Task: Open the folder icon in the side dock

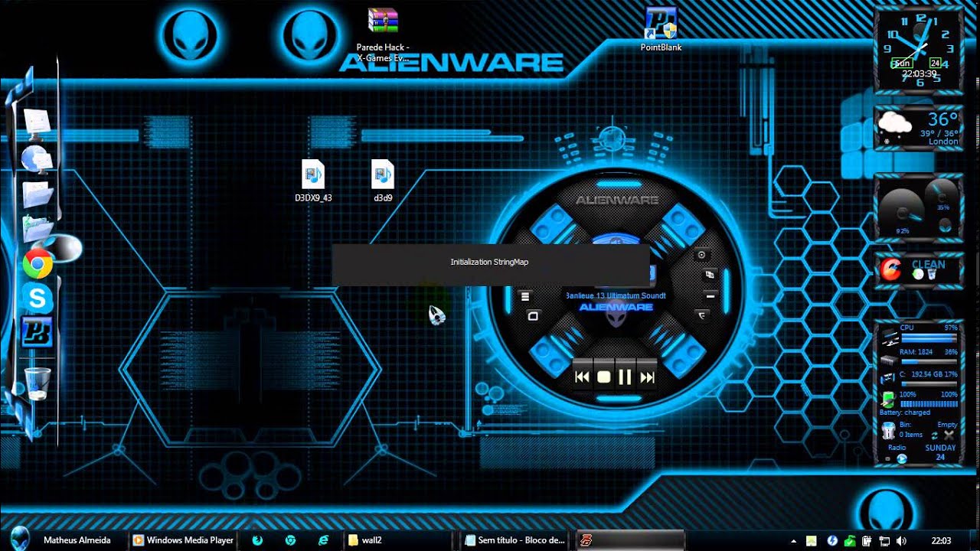Action: click(37, 193)
